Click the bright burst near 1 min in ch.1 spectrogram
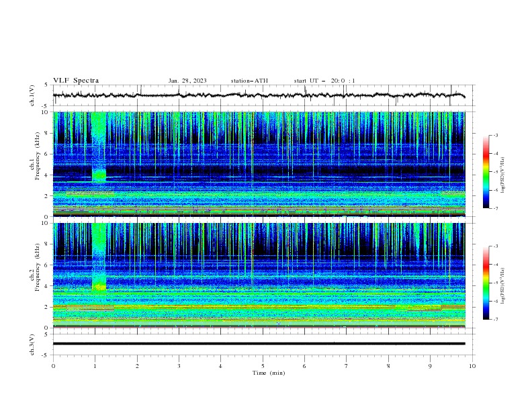This screenshot has height=411, width=532. (x=99, y=147)
